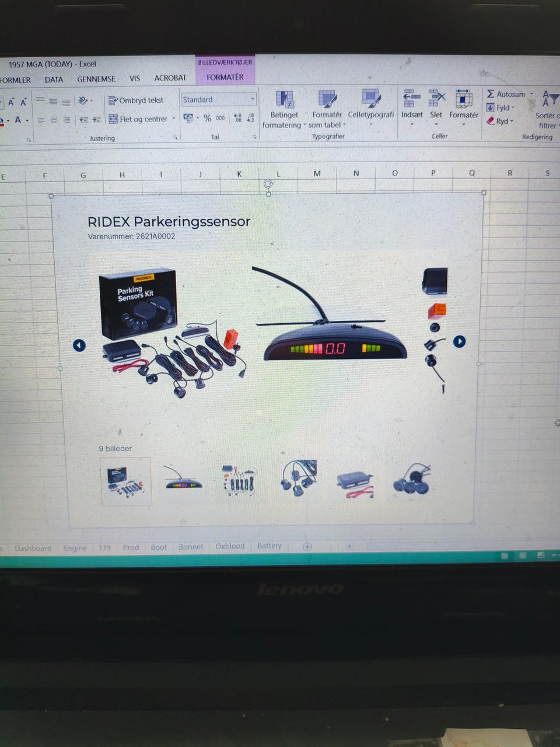Align cell text left
560x747 pixels.
pyautogui.click(x=41, y=120)
